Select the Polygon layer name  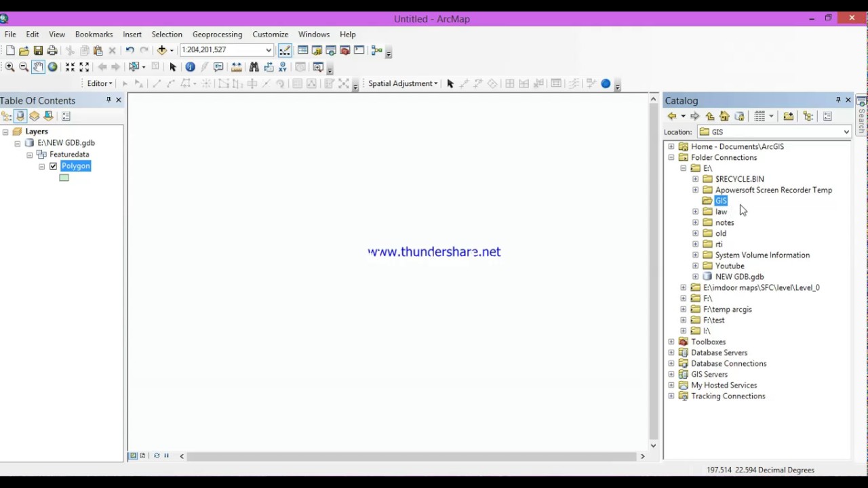[75, 166]
